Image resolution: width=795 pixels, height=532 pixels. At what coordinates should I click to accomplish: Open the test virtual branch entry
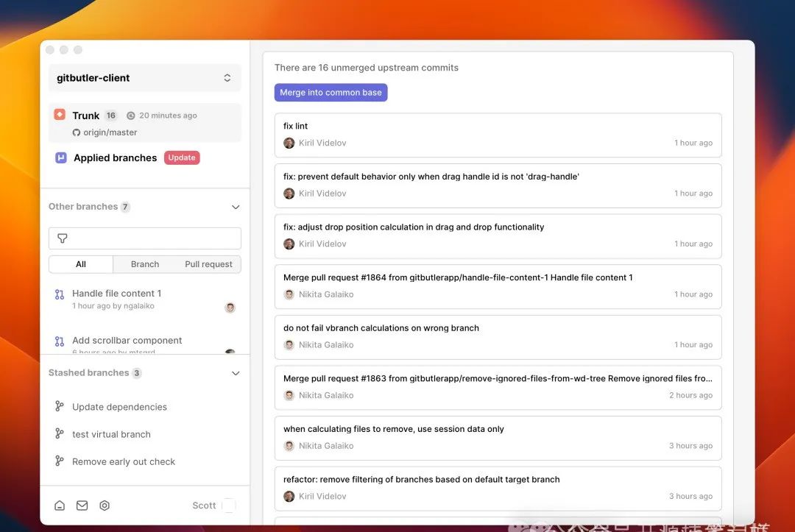click(144, 434)
